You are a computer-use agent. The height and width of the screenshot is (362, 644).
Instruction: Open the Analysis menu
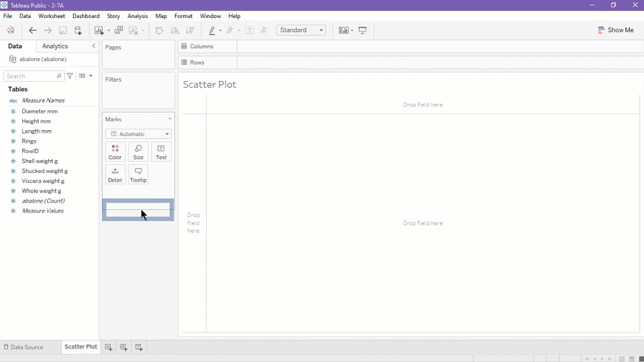[138, 16]
